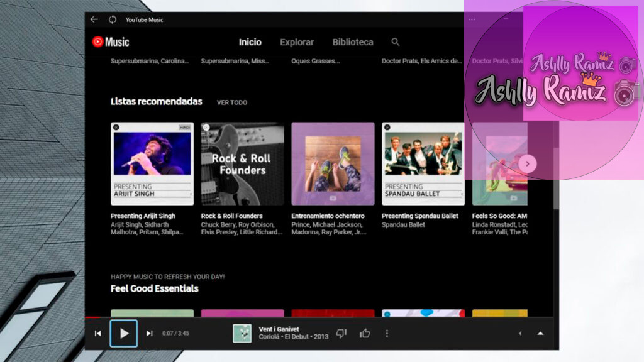This screenshot has width=644, height=362.
Task: Click the refresh icon in title bar
Action: (x=113, y=19)
